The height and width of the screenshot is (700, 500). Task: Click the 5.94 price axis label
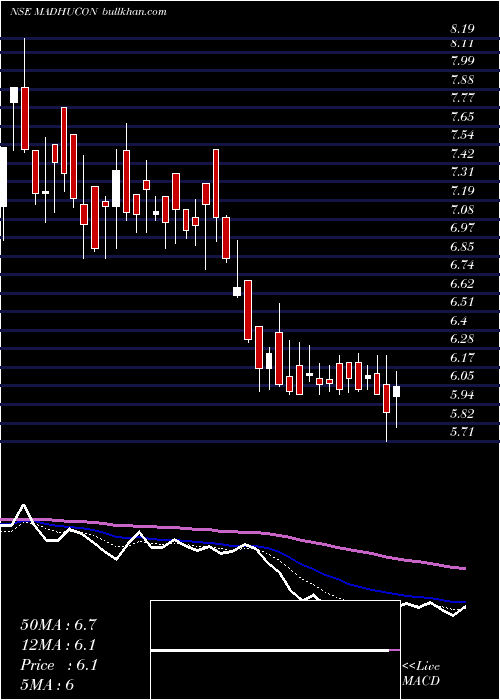pos(462,395)
